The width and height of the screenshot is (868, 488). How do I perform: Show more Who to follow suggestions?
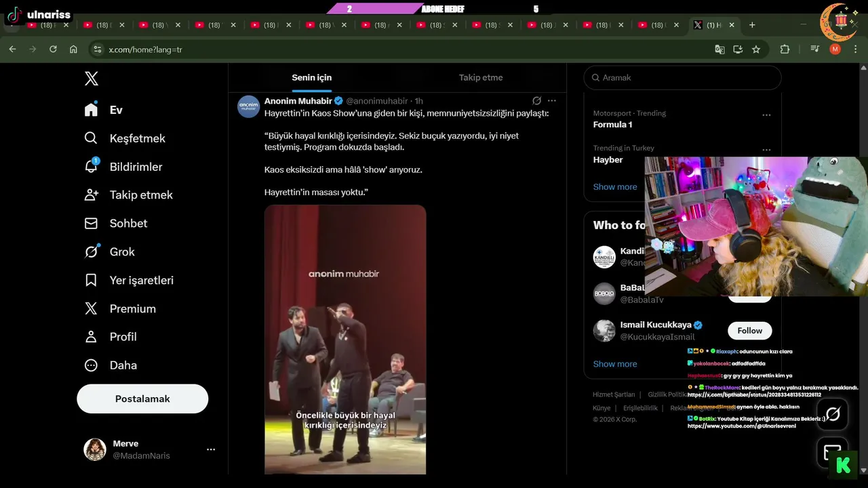tap(615, 364)
